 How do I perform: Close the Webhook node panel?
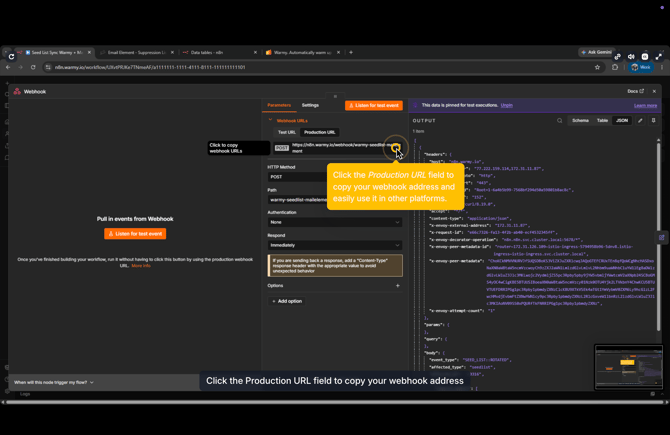654,91
